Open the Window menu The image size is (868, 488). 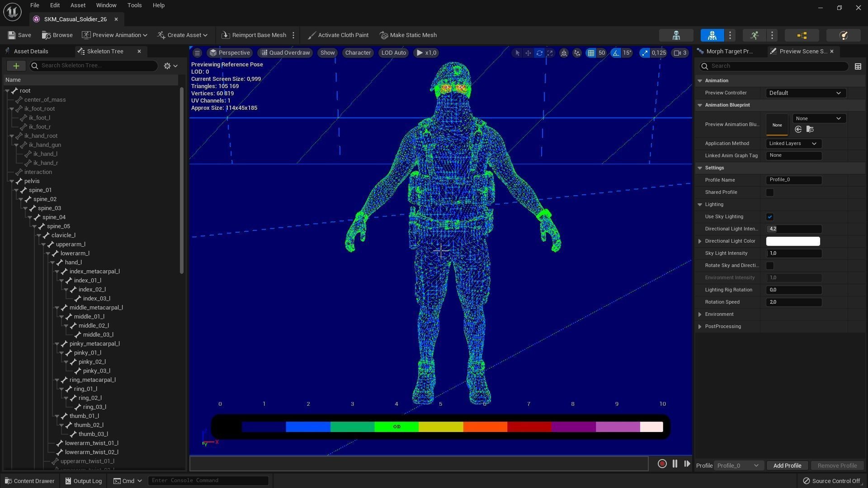(x=106, y=5)
